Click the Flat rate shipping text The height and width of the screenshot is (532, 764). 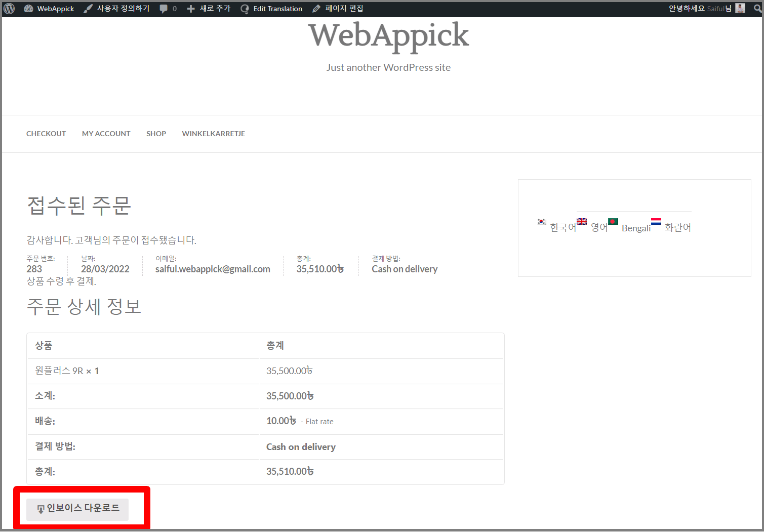click(319, 422)
